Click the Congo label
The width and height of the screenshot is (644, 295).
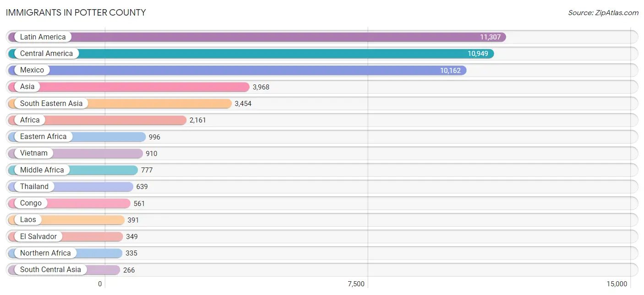pyautogui.click(x=31, y=203)
